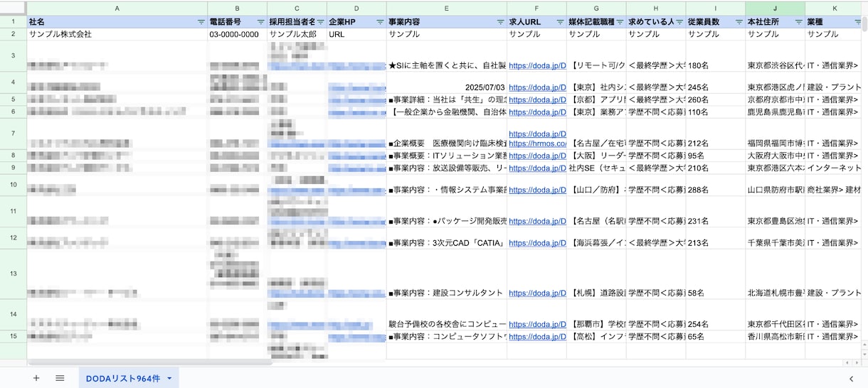The height and width of the screenshot is (388, 868).
Task: Open filter for 従業員数 column header
Action: coord(739,22)
